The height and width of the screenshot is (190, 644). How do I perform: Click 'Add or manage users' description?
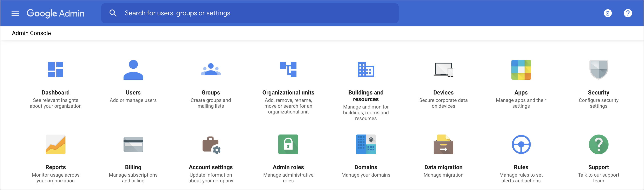click(x=133, y=100)
